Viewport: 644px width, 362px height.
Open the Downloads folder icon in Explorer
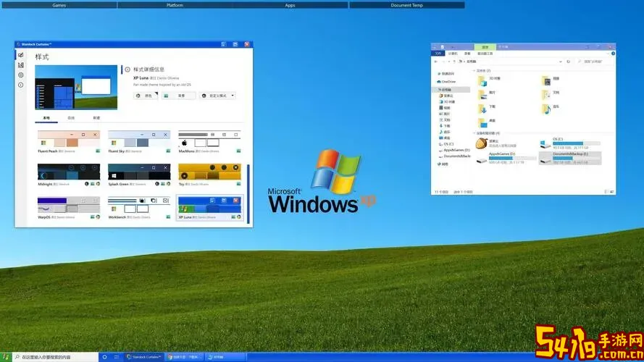click(x=482, y=109)
